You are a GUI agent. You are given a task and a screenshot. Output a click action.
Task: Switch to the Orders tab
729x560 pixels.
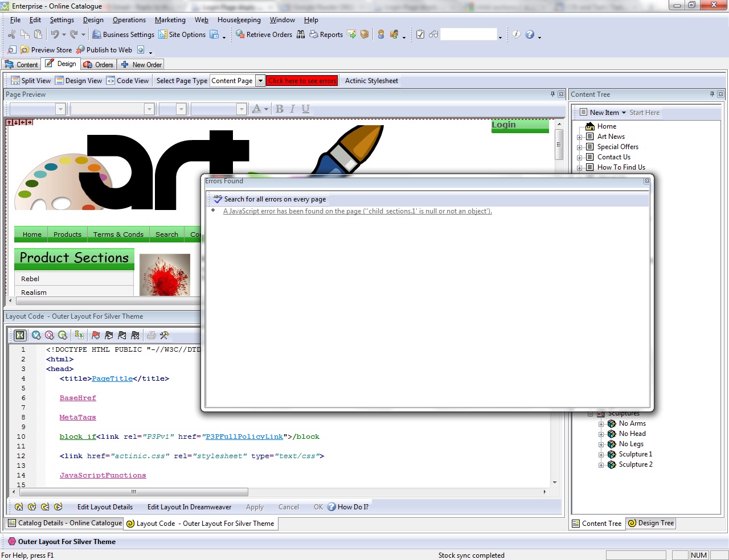tap(99, 65)
